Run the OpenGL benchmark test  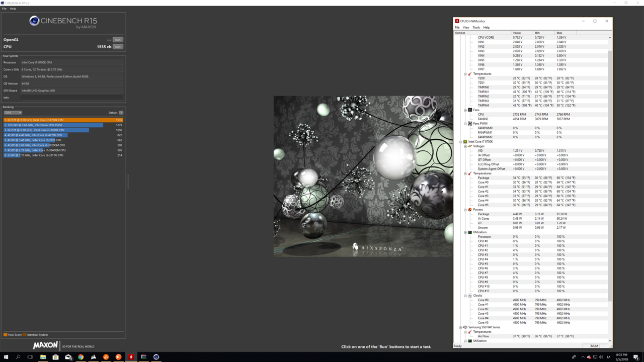[x=118, y=40]
